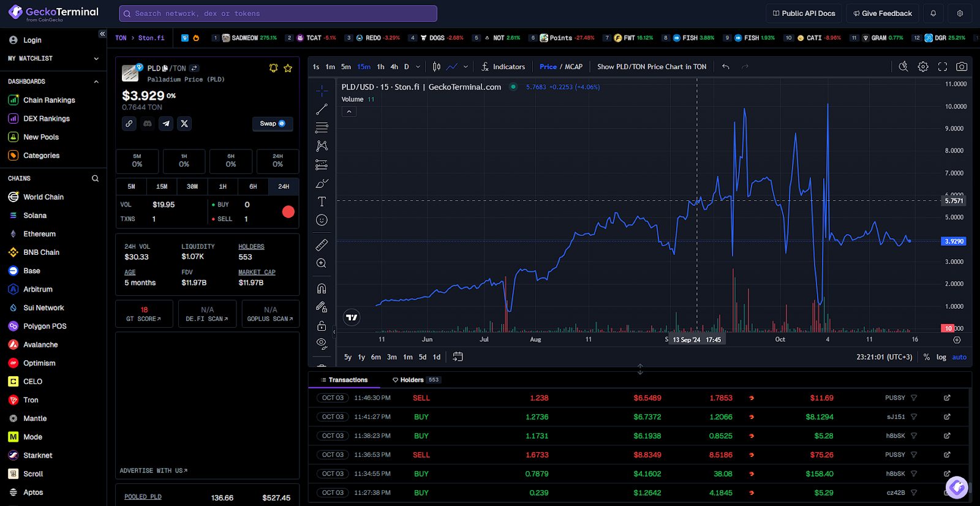Screen dimensions: 980x506
Task: Enter fullscreen chart mode
Action: pos(943,67)
